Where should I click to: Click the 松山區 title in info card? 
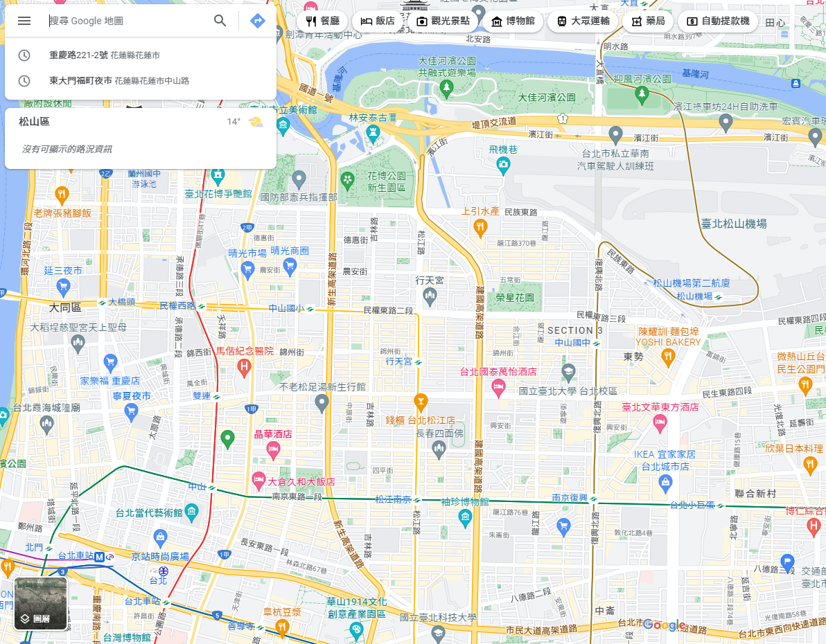point(34,122)
